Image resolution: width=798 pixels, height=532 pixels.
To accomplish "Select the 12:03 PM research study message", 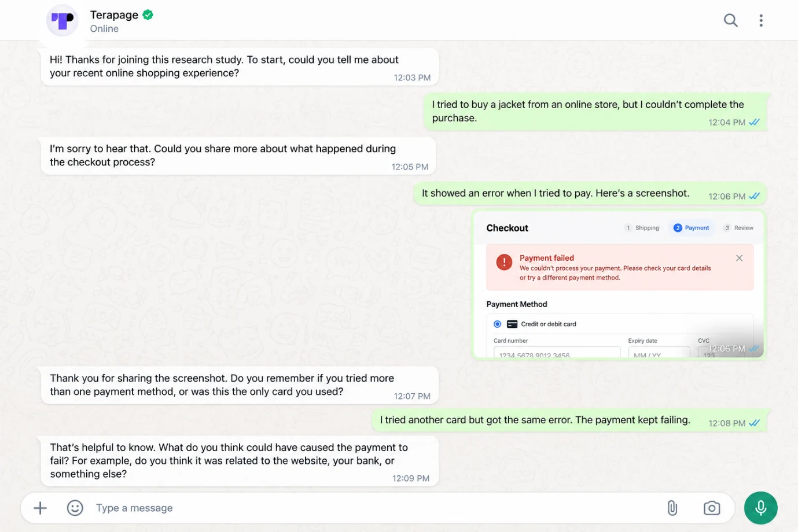I will point(240,66).
